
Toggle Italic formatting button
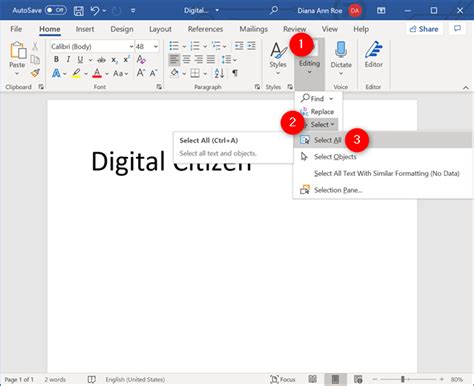pyautogui.click(x=68, y=59)
